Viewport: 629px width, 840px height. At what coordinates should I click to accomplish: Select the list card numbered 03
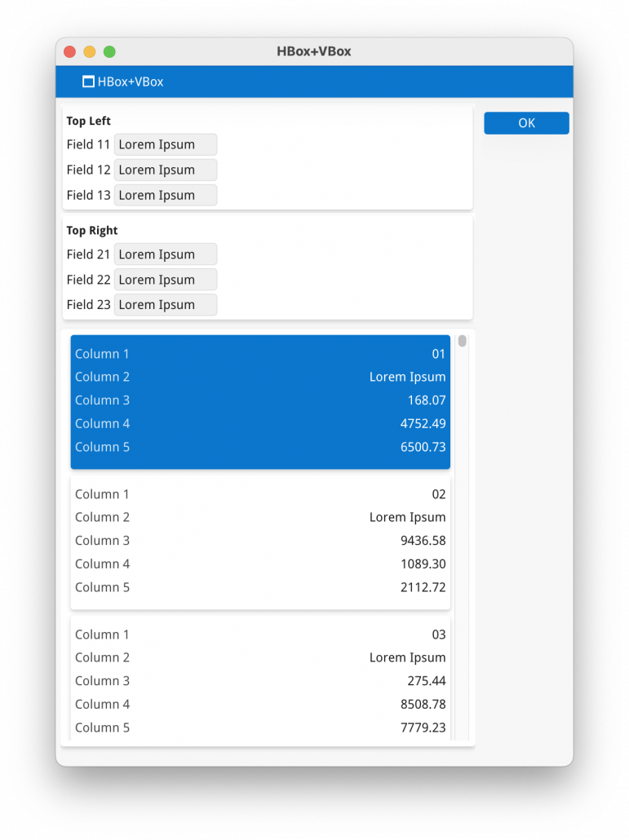260,681
